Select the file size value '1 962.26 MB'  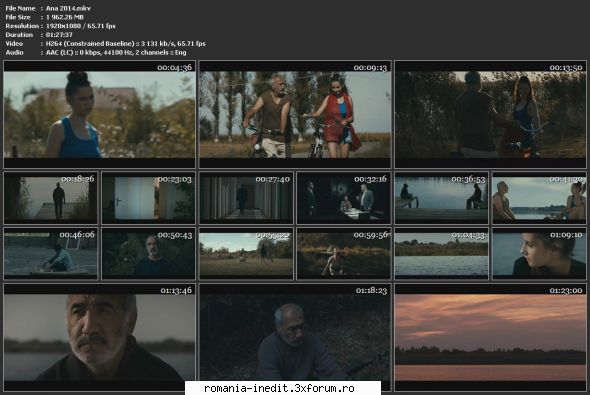65,17
